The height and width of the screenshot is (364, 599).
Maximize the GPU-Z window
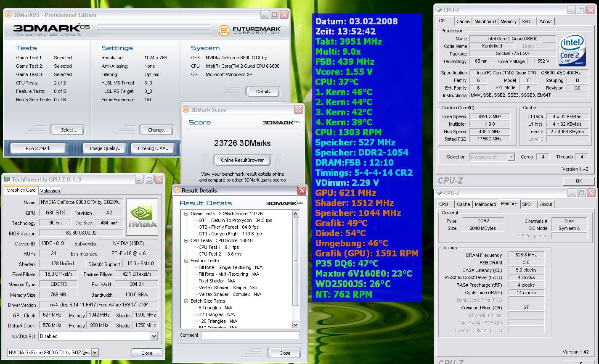tap(149, 179)
